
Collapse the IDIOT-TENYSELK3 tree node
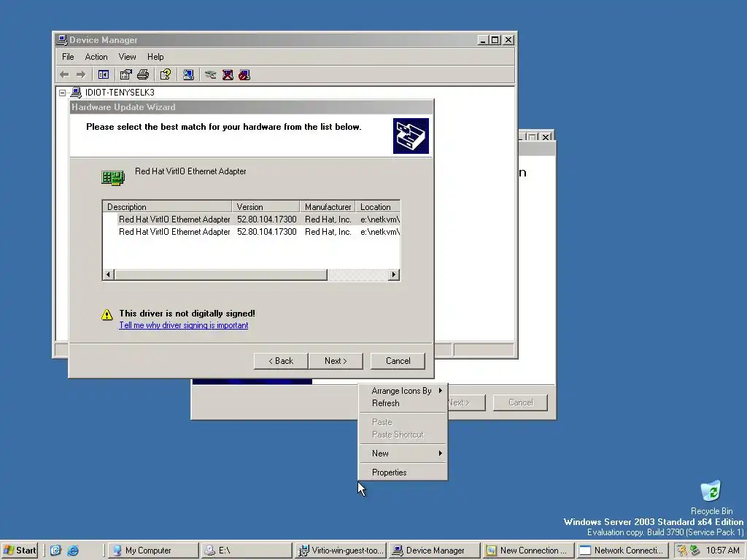63,93
